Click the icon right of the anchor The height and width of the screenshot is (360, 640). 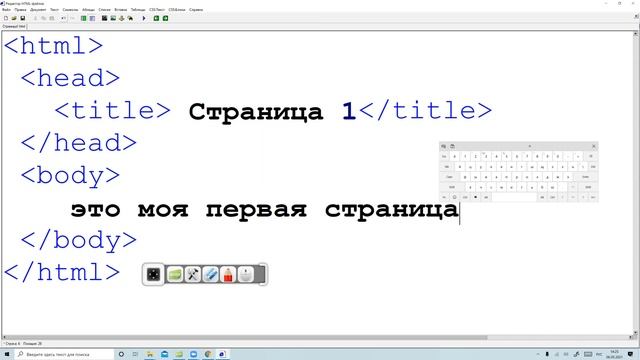[x=130, y=18]
